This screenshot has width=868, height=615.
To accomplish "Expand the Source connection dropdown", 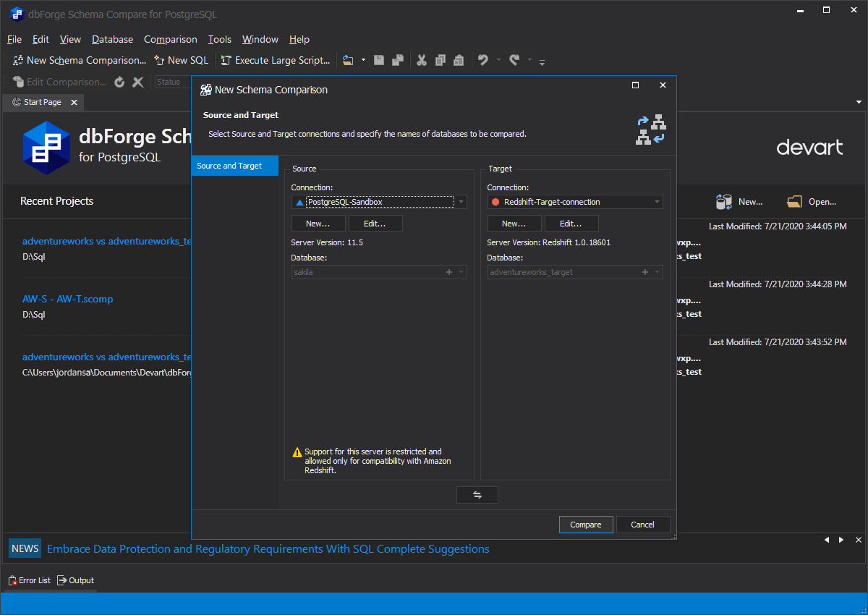I will pyautogui.click(x=461, y=202).
